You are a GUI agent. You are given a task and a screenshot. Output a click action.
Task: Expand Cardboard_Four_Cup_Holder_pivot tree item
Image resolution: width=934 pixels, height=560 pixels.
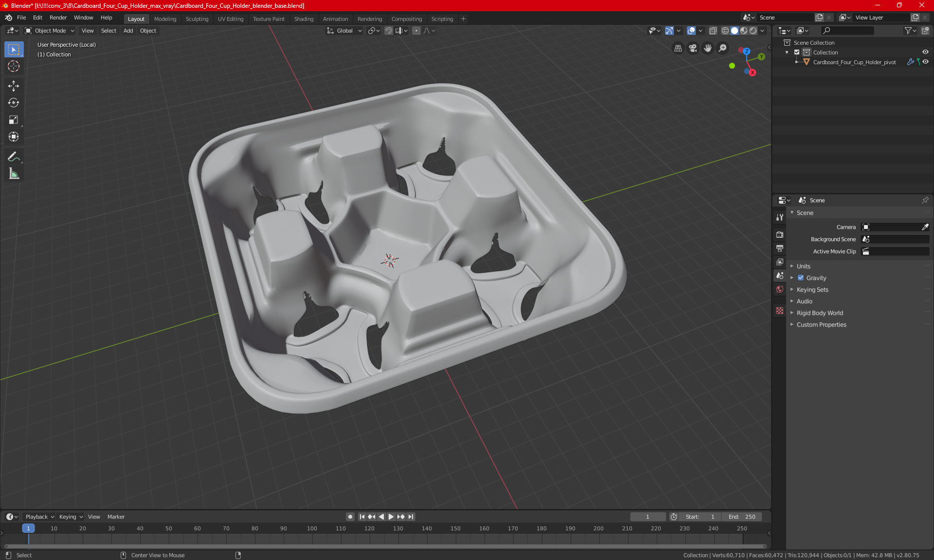797,62
